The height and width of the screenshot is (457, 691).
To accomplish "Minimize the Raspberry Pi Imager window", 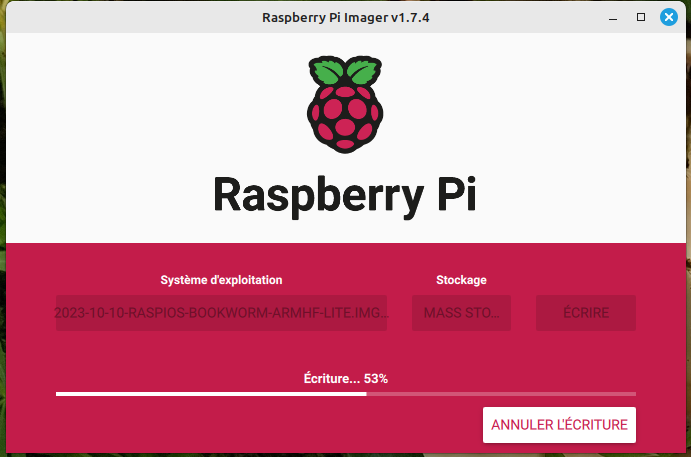I will tap(613, 18).
